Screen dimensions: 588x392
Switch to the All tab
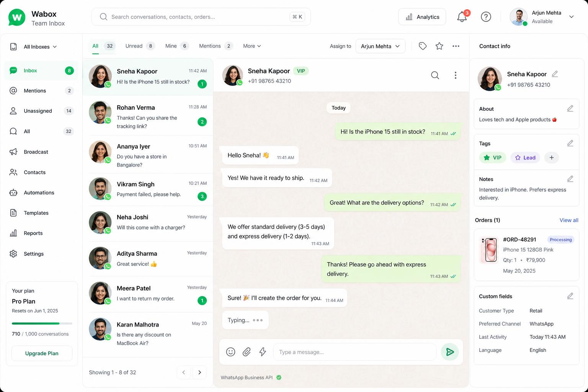click(x=103, y=46)
